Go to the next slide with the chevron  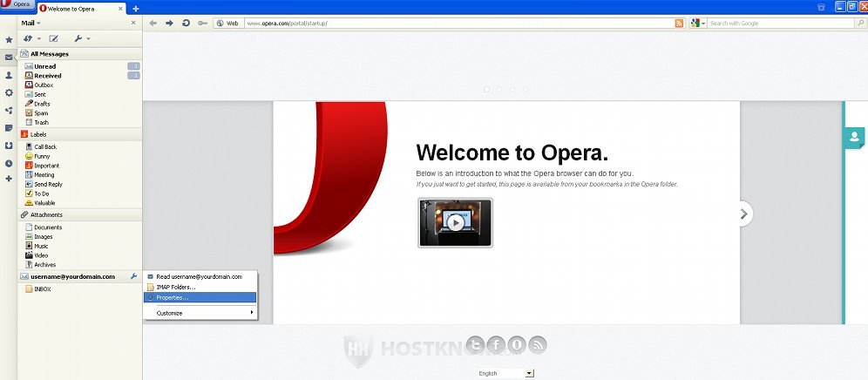pos(744,214)
